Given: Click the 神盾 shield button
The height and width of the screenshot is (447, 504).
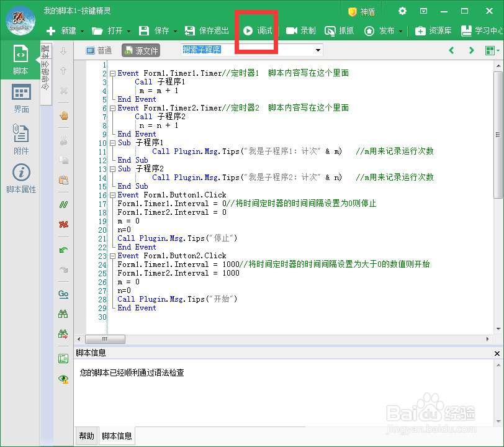Looking at the screenshot, I should coord(362,12).
